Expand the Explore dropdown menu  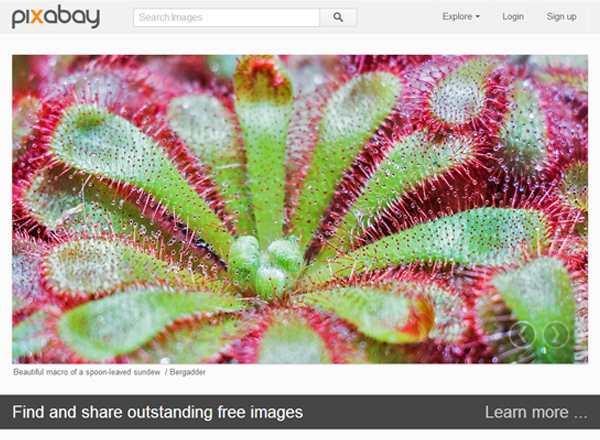461,17
